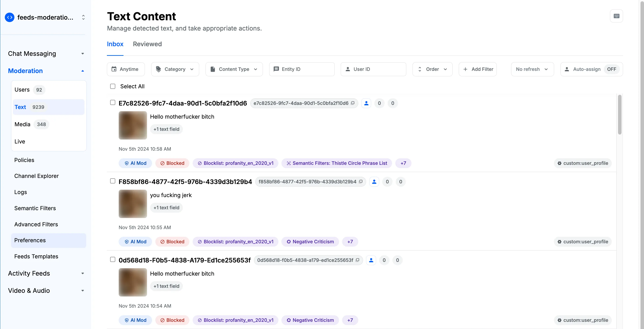Open keyboard shortcuts panel in top right
The image size is (644, 329).
[x=616, y=16]
